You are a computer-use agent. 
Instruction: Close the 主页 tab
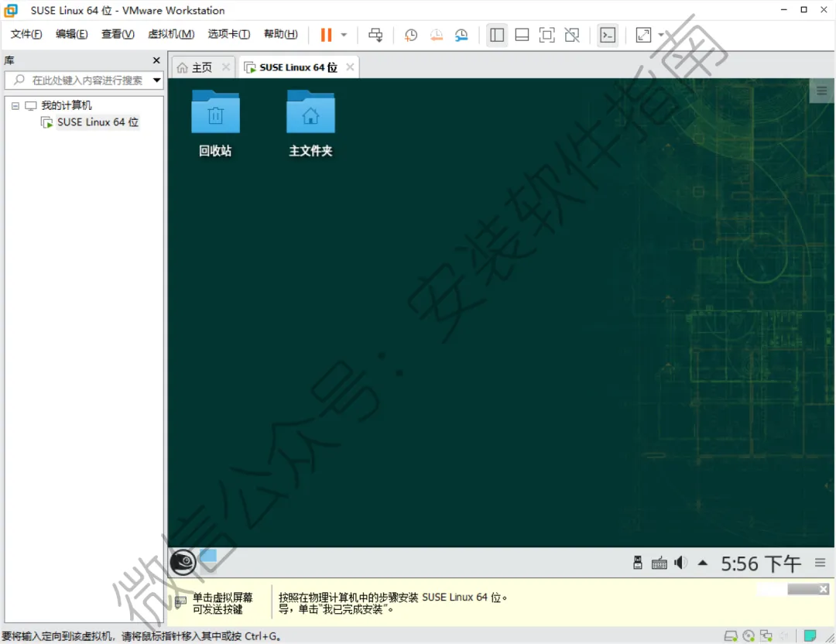tap(226, 67)
